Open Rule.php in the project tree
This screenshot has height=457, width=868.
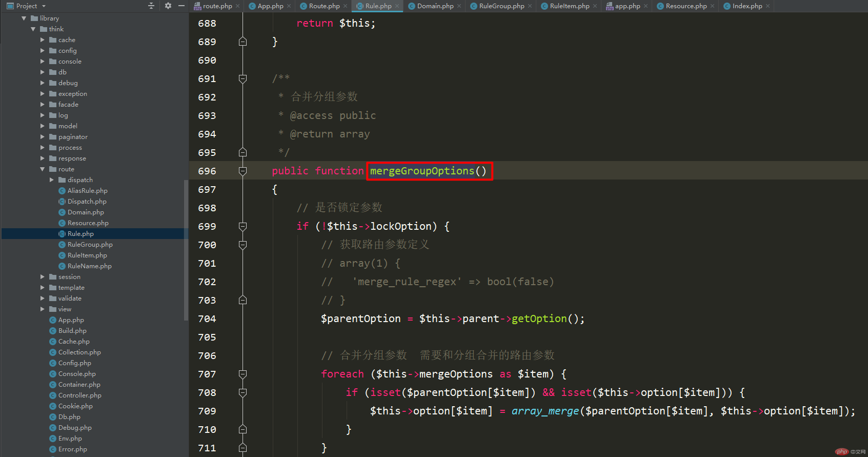[80, 234]
